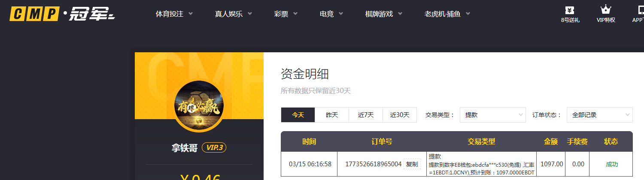Image resolution: width=644 pixels, height=180 pixels.
Task: Click the 金额 column header
Action: coord(551,141)
